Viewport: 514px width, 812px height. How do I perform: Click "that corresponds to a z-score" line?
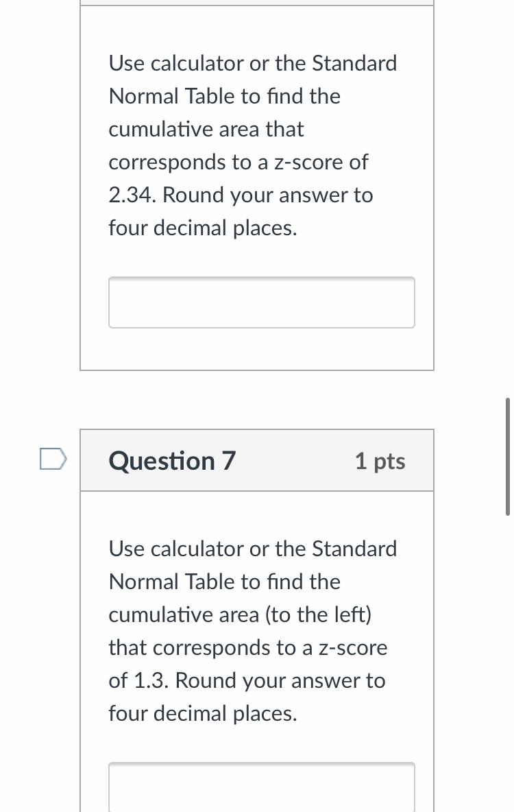(x=247, y=648)
